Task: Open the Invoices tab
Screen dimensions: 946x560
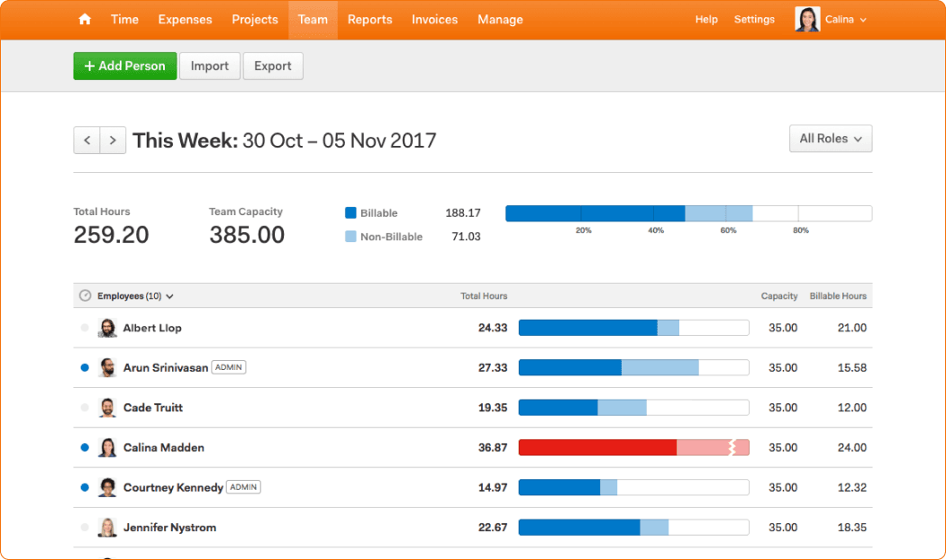Action: coord(434,20)
